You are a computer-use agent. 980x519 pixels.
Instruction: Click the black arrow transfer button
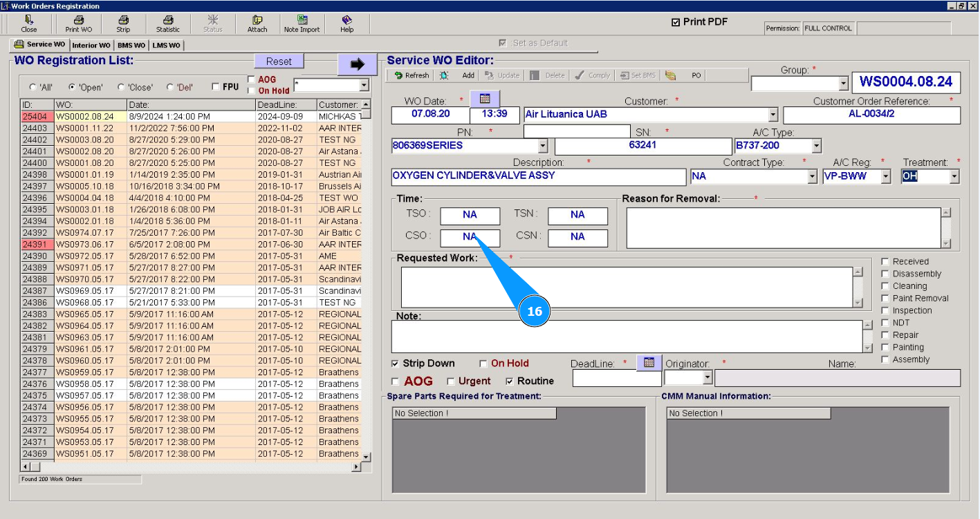[x=357, y=64]
